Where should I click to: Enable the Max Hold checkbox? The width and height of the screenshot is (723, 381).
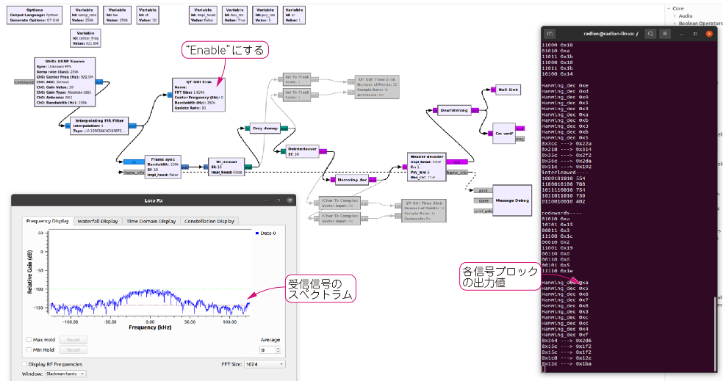tap(29, 340)
